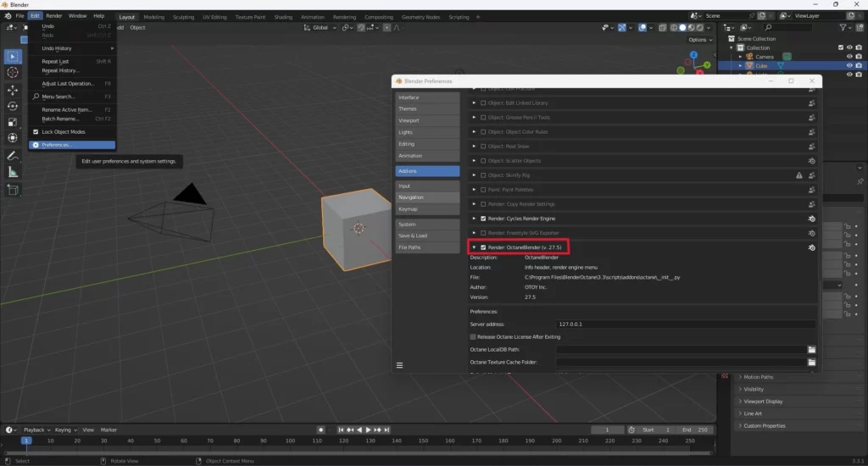The width and height of the screenshot is (868, 466).
Task: Collapse Render: OctaneBlender add-on details
Action: point(474,247)
